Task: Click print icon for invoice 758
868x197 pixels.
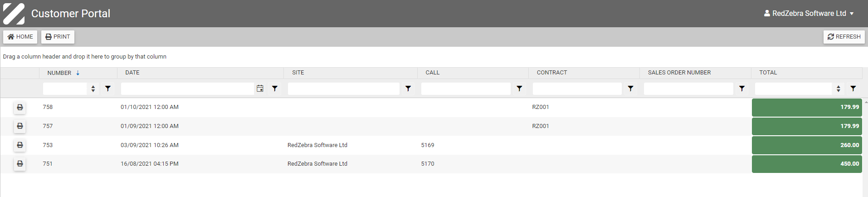Action: 20,107
